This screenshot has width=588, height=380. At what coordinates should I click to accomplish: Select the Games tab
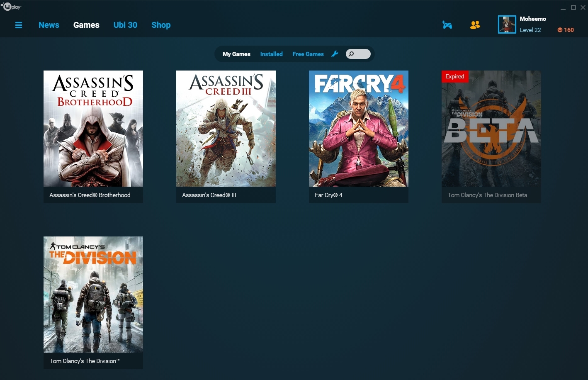coord(86,25)
